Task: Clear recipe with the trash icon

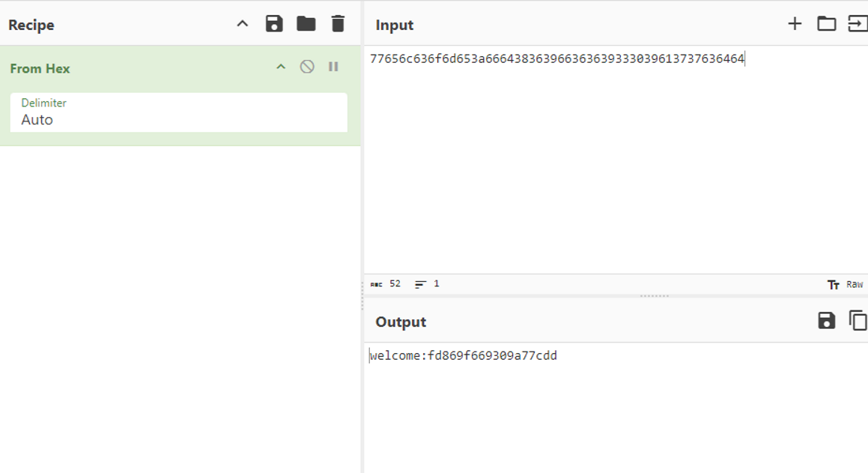Action: click(338, 24)
